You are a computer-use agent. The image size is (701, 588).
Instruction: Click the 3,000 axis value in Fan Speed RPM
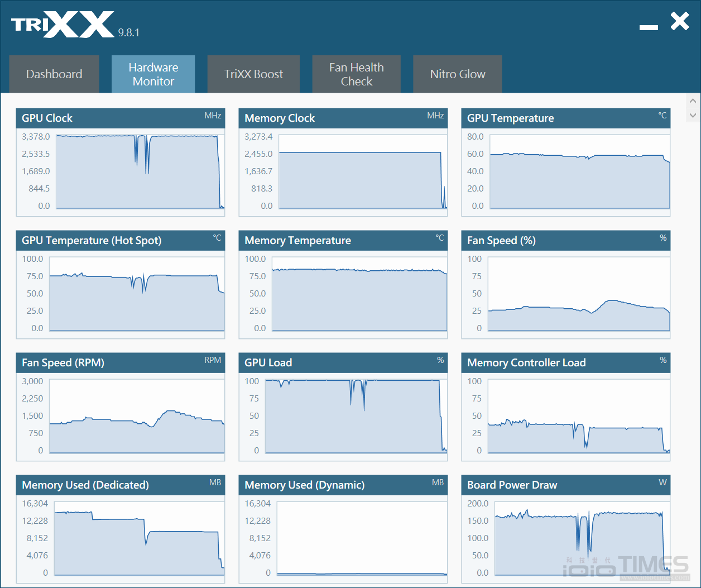pyautogui.click(x=32, y=381)
